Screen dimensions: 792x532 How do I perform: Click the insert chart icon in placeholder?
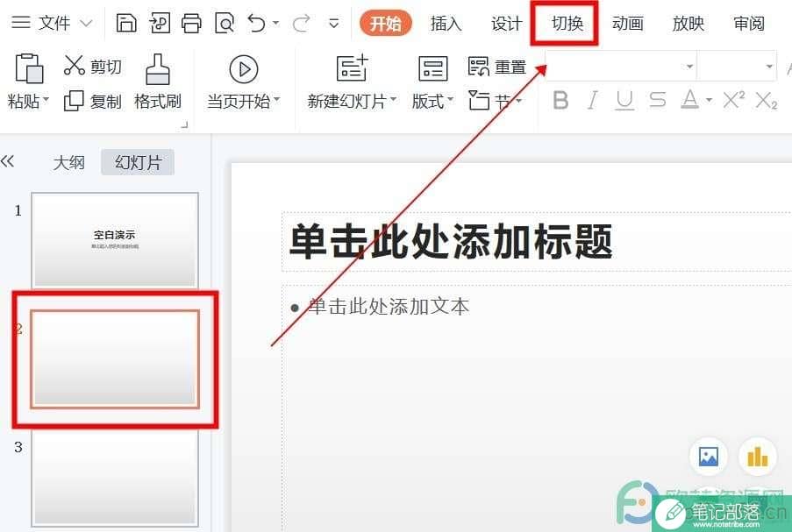pos(757,457)
